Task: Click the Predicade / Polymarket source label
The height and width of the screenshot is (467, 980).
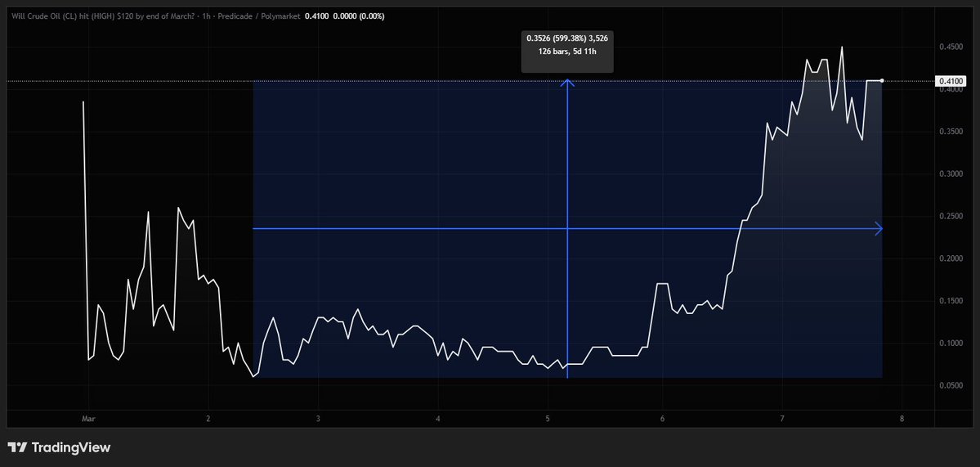Action: [259, 16]
